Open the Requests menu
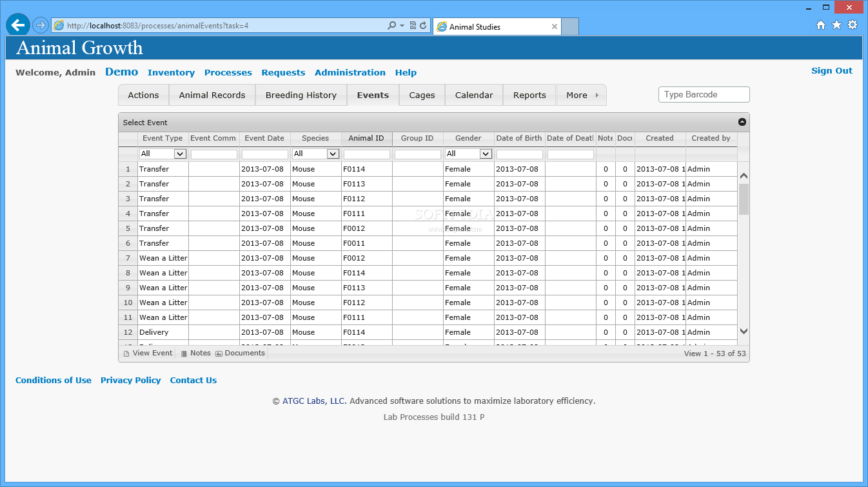Viewport: 868px width, 487px height. coord(283,73)
